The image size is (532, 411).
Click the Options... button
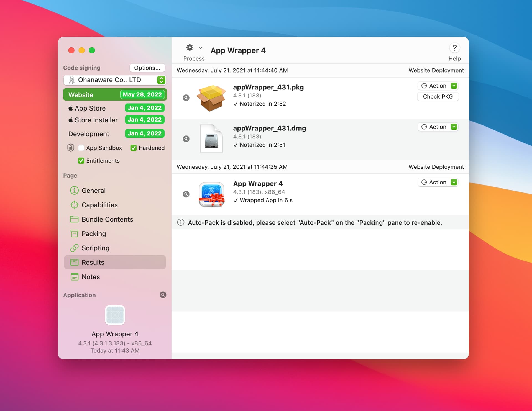[147, 68]
